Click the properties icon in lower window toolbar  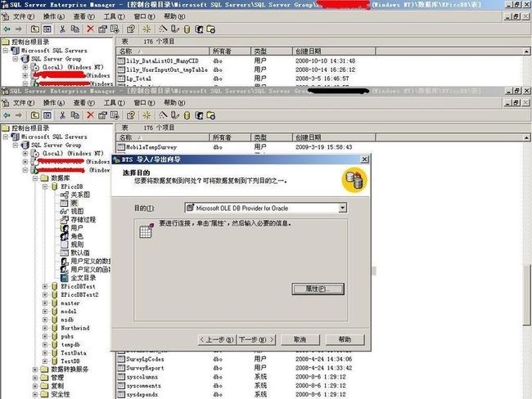[102, 115]
